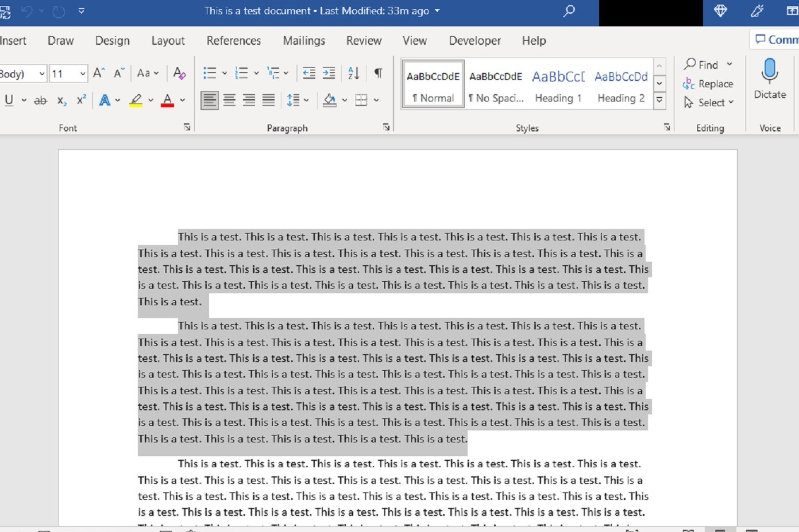Apply borders to selection
This screenshot has width=799, height=532.
click(x=361, y=100)
